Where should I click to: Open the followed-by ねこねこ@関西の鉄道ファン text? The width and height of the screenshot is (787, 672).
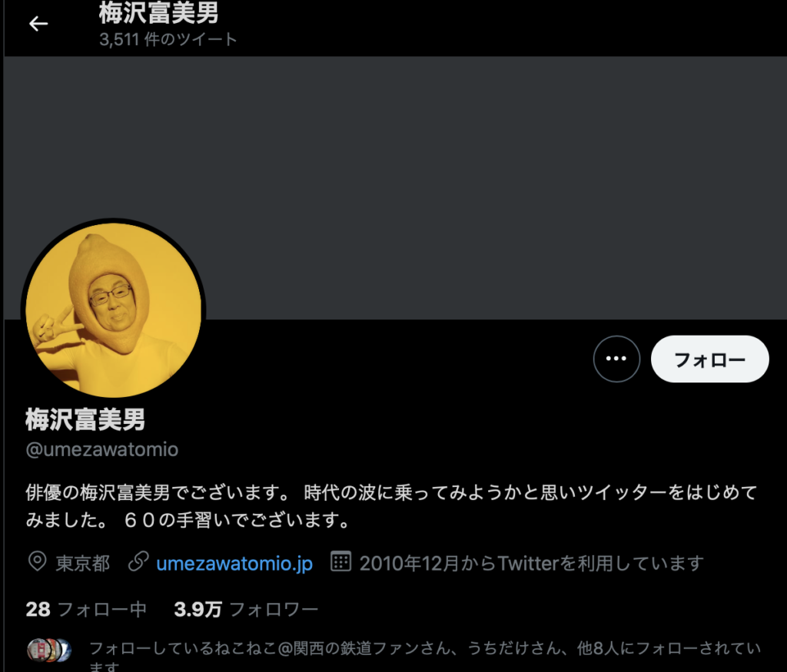(424, 655)
